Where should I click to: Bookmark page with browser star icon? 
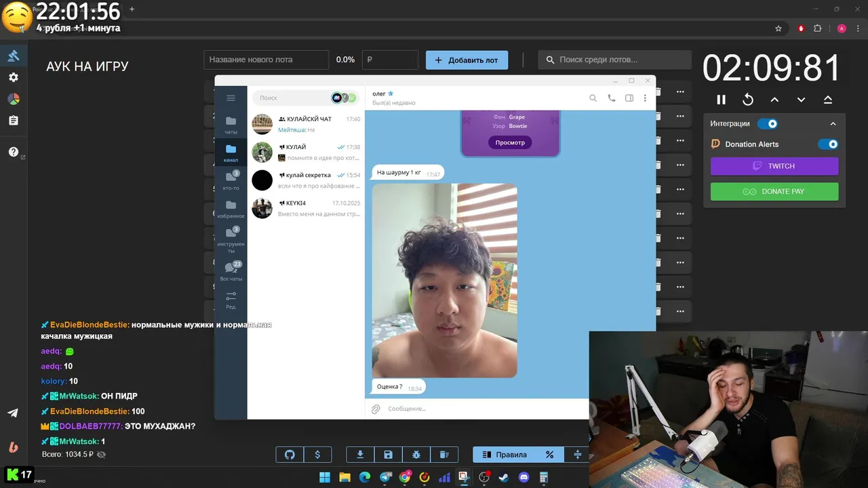[x=778, y=28]
